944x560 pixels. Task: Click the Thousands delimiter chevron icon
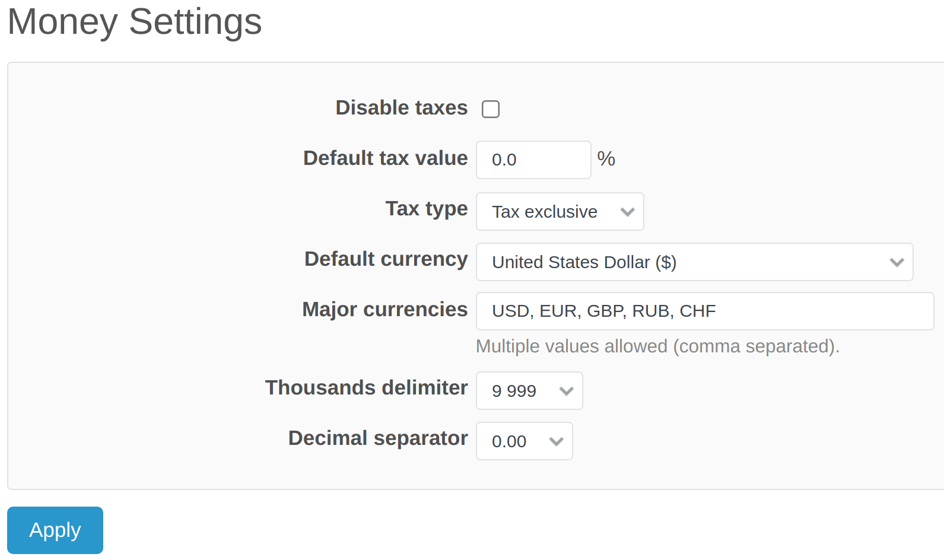(x=566, y=390)
